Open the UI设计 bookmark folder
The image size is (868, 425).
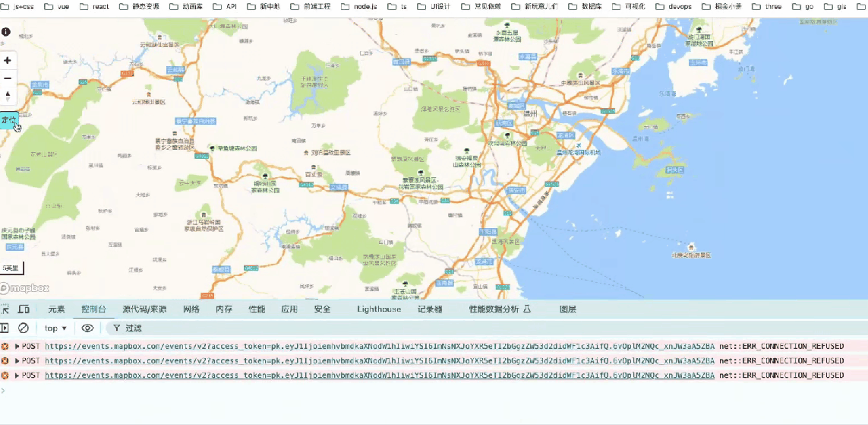coord(436,7)
